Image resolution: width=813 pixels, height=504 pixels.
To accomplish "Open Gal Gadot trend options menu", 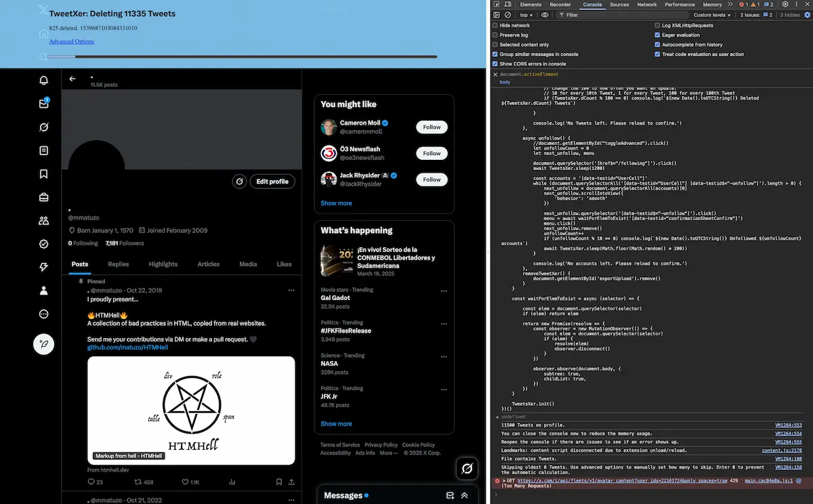I will (x=444, y=291).
